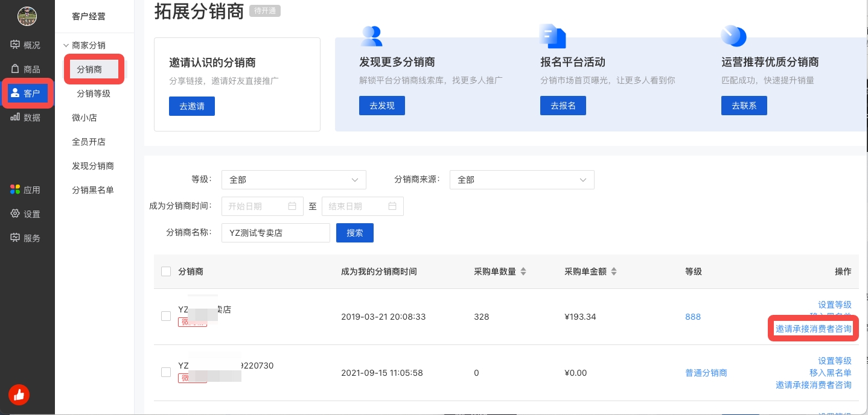
Task: Check the row dated 2019-03-21
Action: tap(166, 316)
